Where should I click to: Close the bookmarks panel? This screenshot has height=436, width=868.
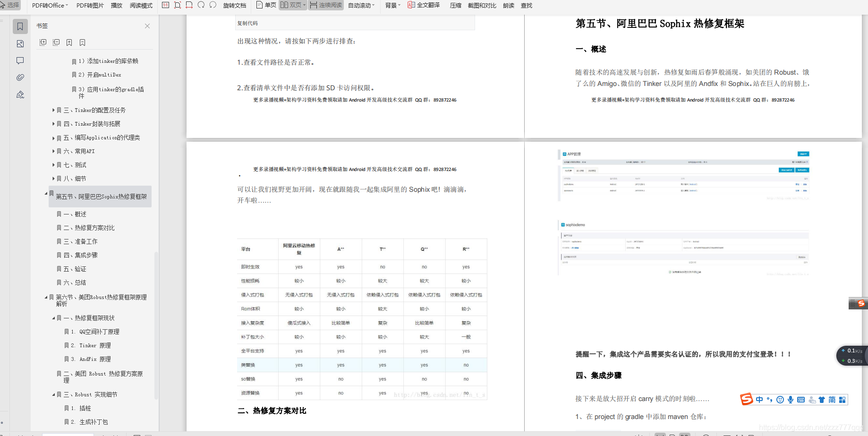147,26
